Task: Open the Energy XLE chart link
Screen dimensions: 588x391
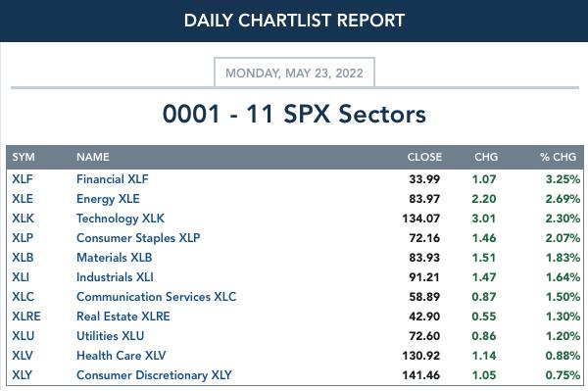Action: 108,199
